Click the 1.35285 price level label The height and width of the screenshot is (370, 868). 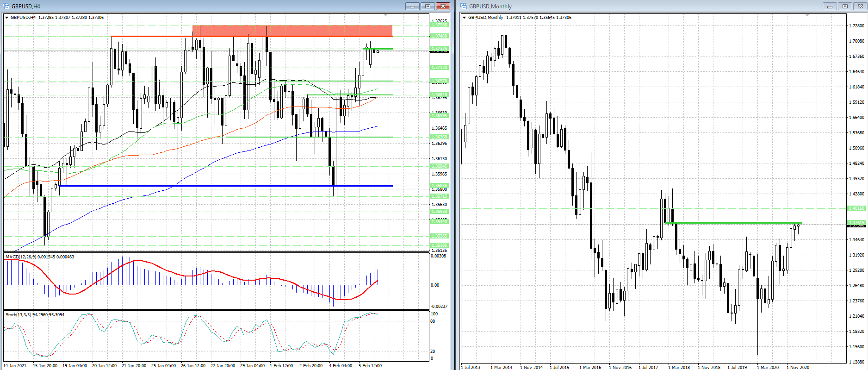(x=439, y=236)
